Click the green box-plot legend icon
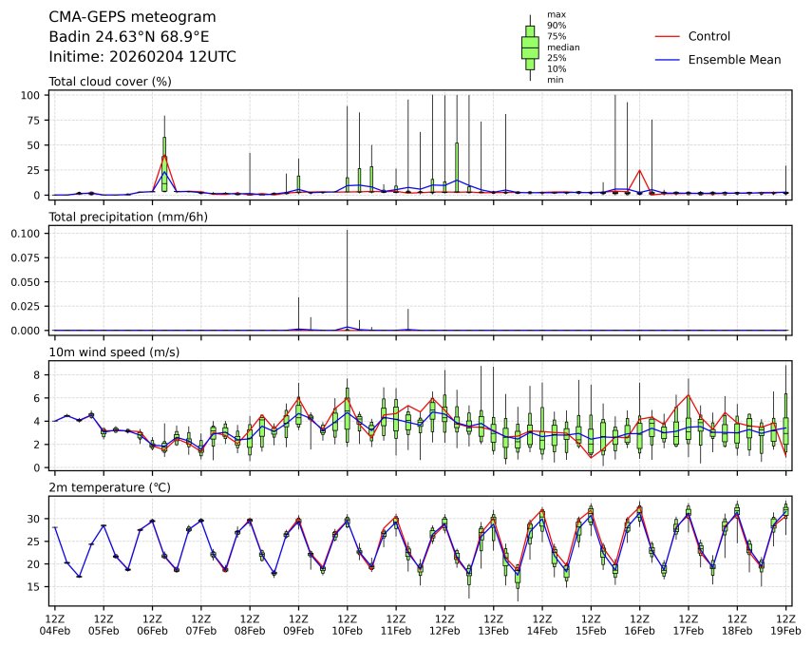 point(530,47)
